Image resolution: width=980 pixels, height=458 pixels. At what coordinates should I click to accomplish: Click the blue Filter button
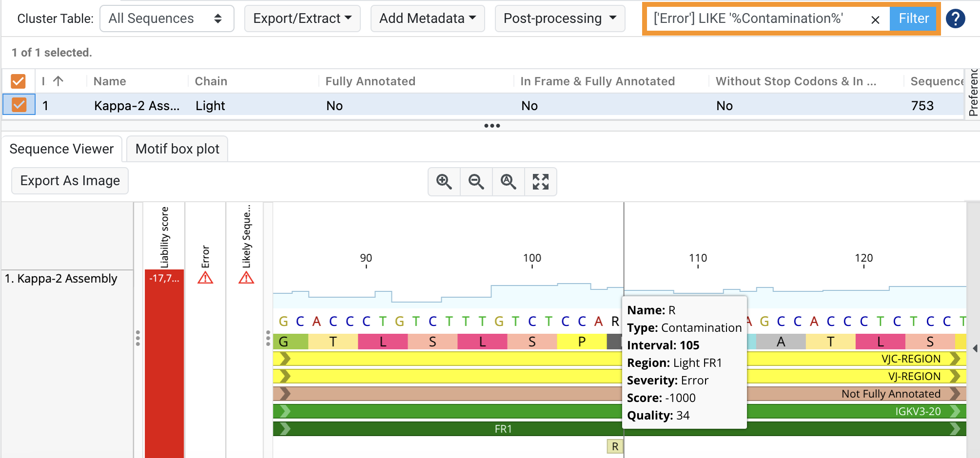[914, 19]
